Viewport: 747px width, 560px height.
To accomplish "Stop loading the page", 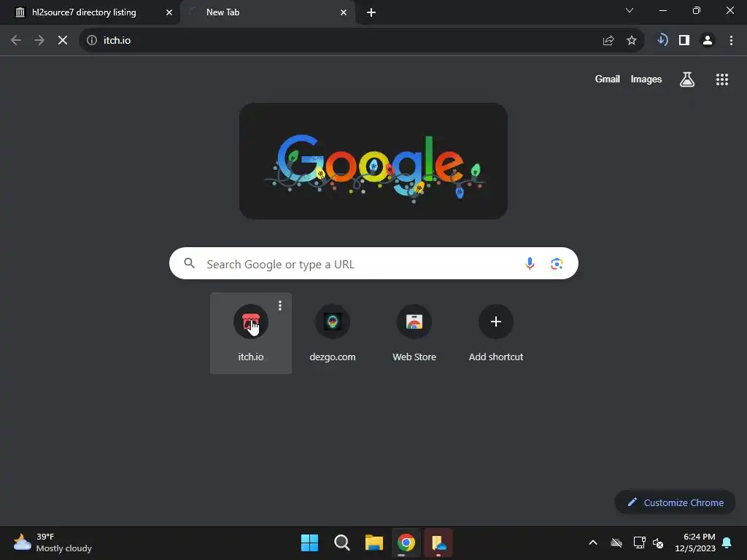I will [x=63, y=41].
